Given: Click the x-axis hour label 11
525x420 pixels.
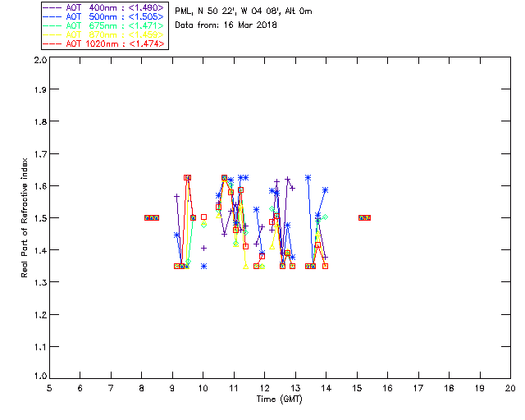Looking at the screenshot, I should click(x=234, y=388).
